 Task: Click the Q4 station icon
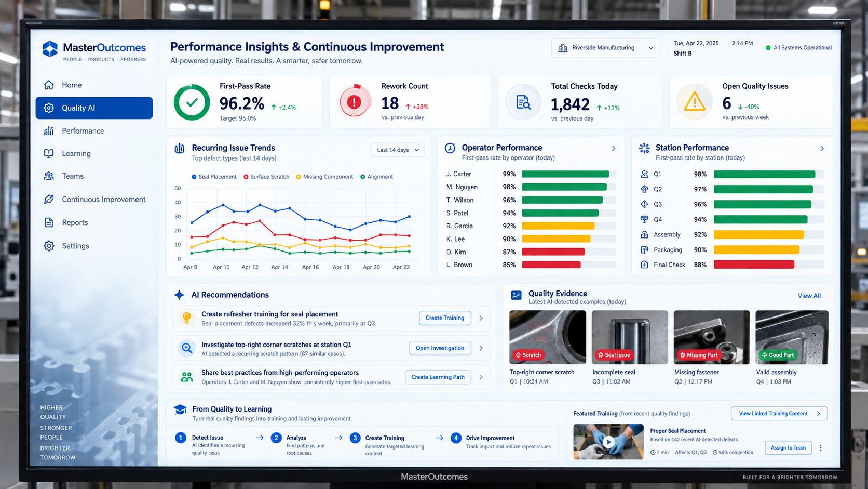(x=644, y=219)
